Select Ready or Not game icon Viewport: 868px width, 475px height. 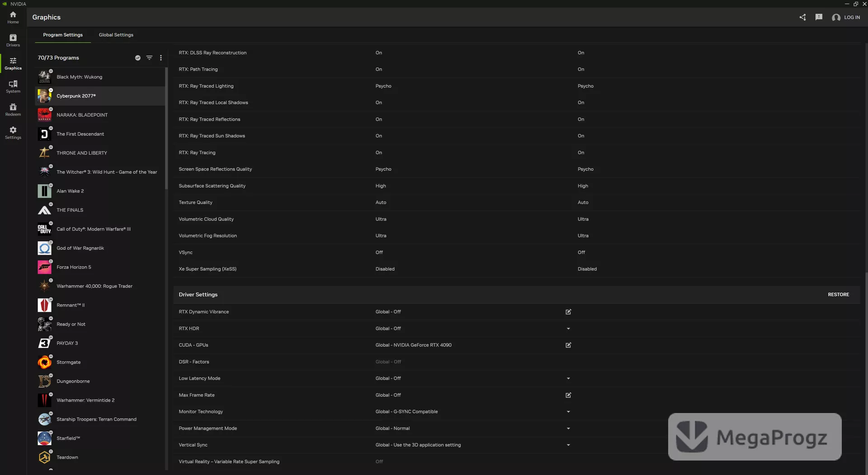(44, 324)
